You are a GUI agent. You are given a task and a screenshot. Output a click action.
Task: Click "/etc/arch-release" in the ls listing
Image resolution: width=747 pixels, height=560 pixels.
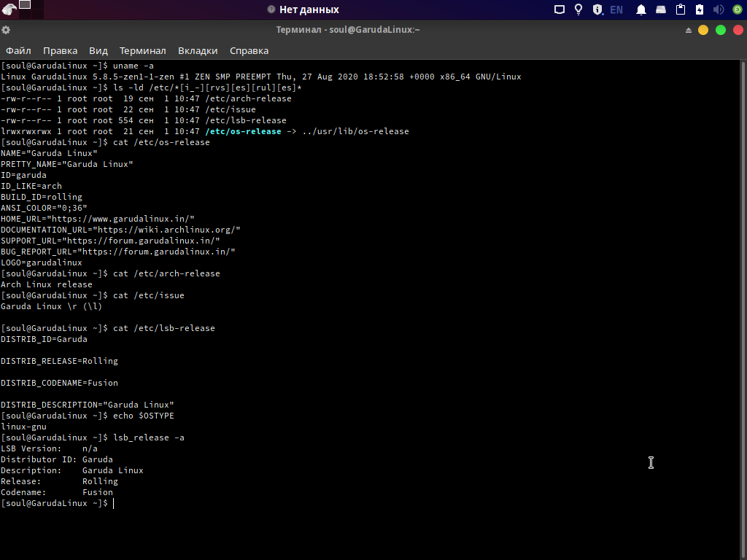coord(248,98)
